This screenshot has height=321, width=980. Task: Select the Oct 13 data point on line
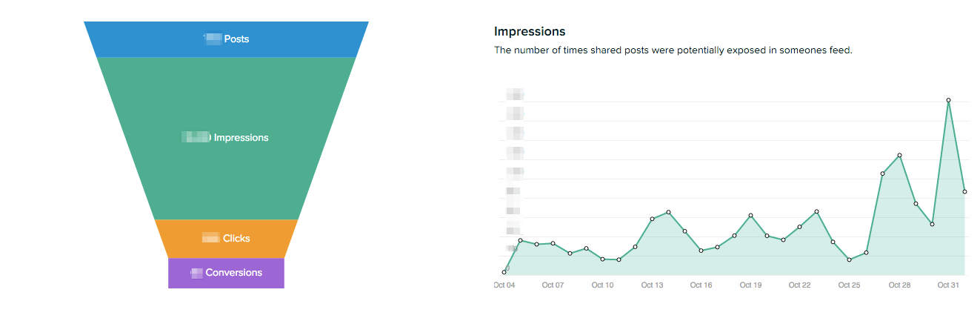(652, 219)
